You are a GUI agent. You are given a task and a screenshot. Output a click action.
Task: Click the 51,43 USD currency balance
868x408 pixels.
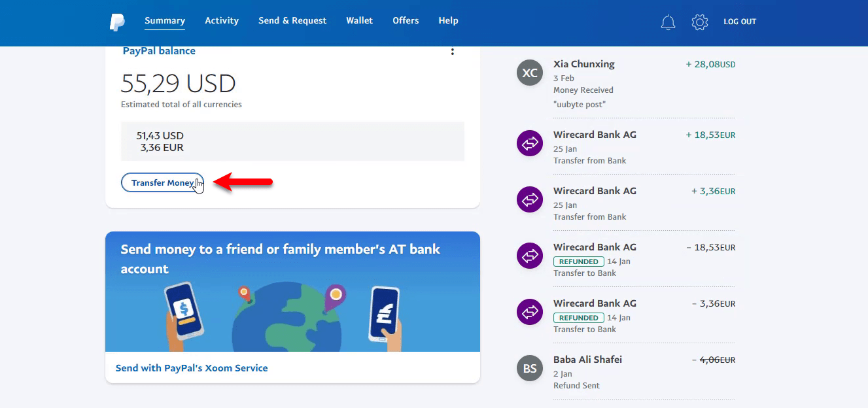(x=160, y=136)
